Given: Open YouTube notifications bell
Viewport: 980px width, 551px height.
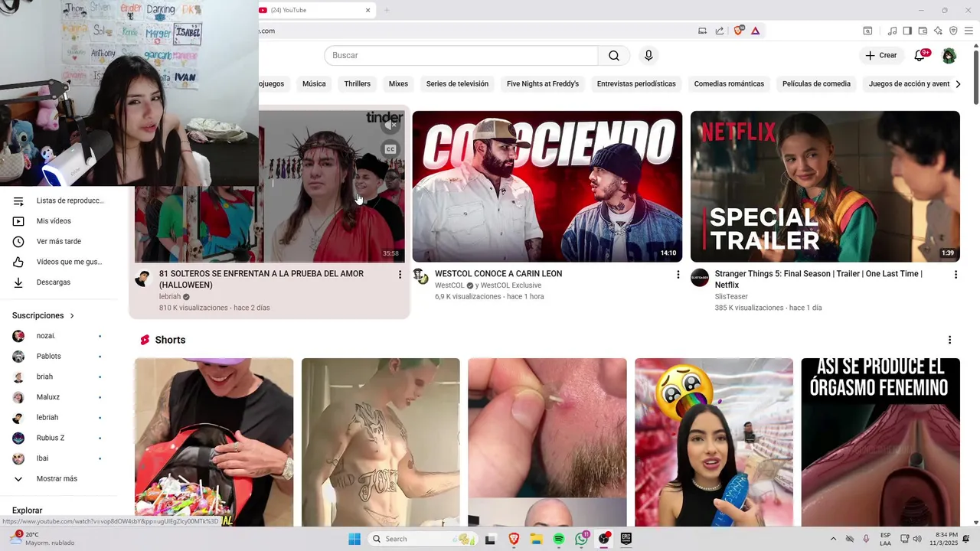Looking at the screenshot, I should pos(920,55).
